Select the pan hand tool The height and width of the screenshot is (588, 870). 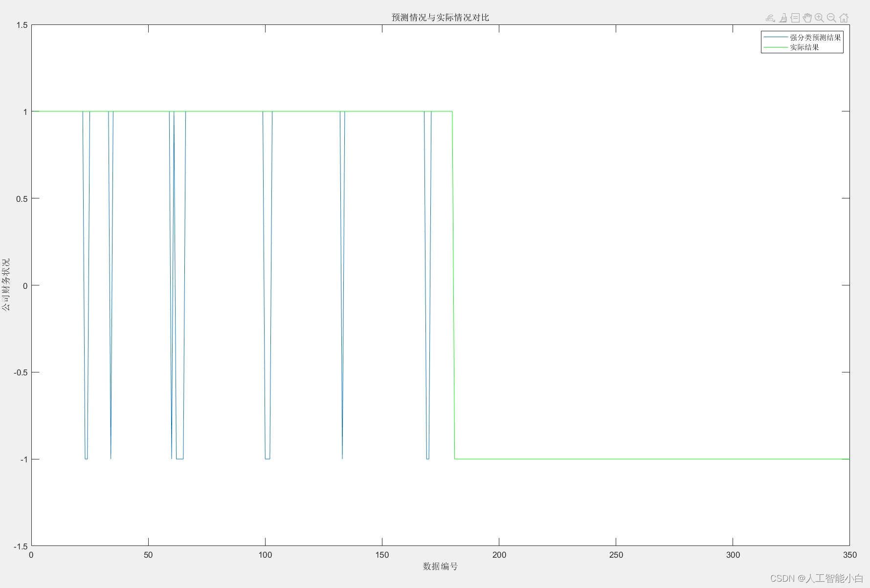click(x=807, y=18)
